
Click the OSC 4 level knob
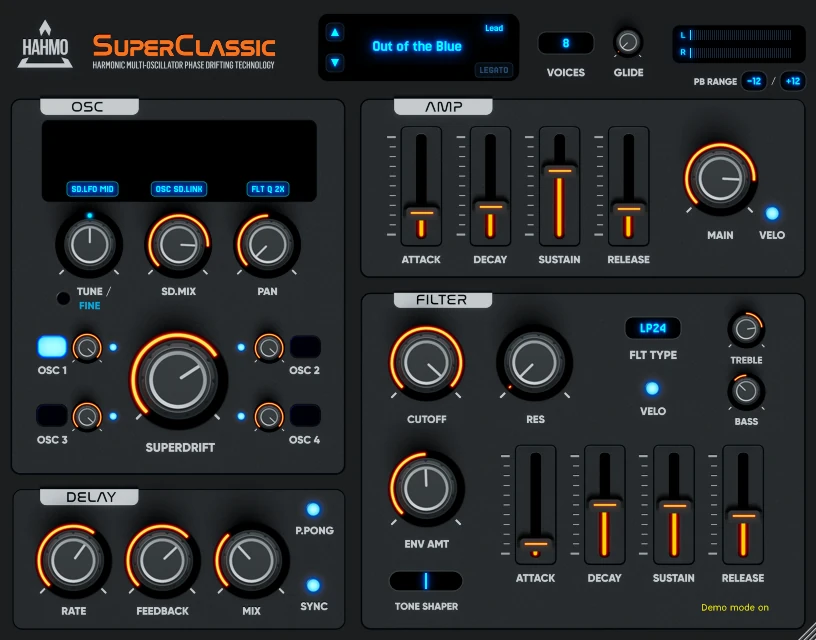point(269,417)
